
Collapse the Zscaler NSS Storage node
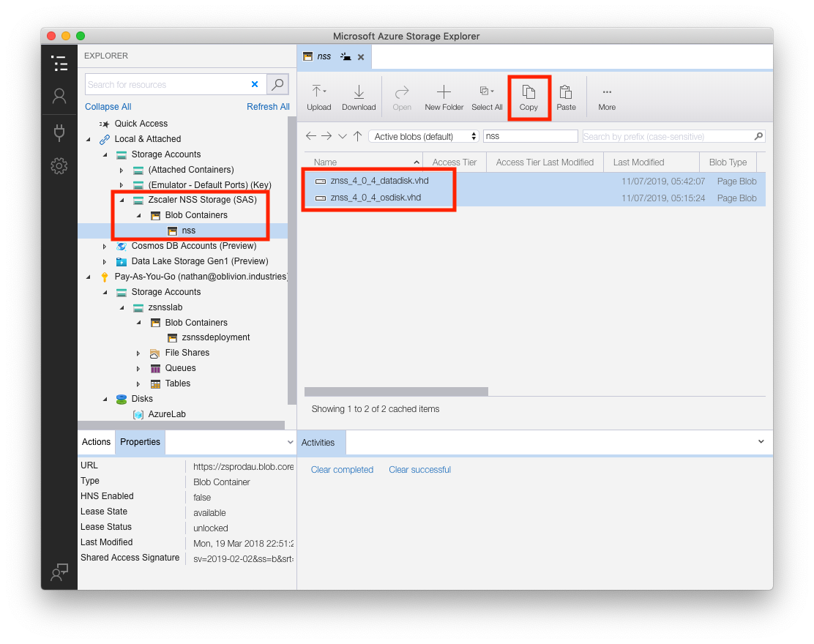(122, 200)
